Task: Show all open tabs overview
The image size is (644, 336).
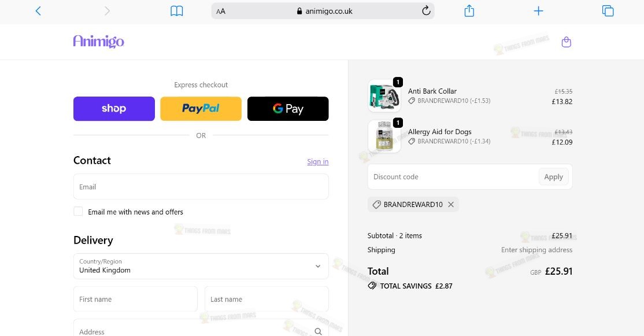Action: click(x=608, y=11)
